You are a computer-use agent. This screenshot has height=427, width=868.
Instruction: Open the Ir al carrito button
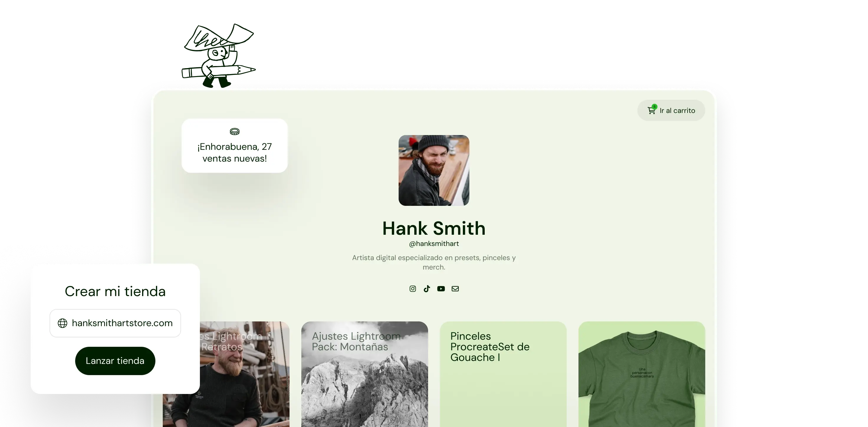click(x=671, y=110)
